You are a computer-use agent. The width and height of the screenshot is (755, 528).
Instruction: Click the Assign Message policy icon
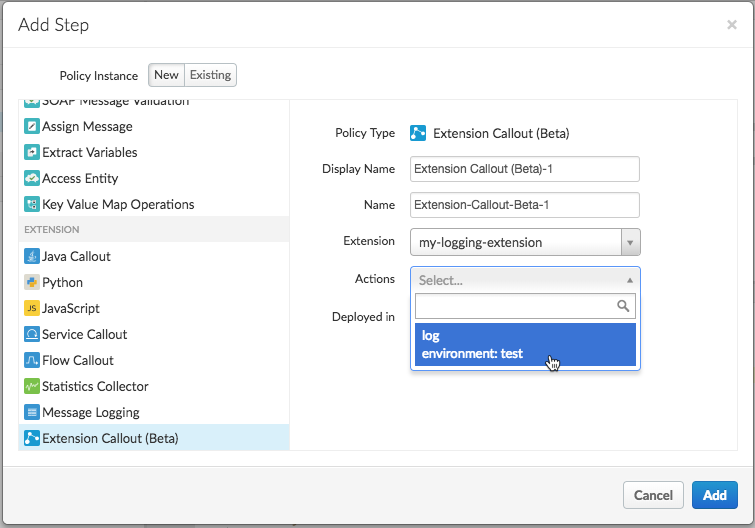coord(32,127)
